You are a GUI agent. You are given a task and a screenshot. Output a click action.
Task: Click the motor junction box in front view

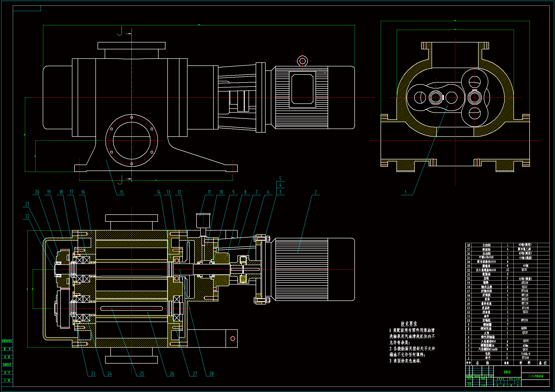302,89
